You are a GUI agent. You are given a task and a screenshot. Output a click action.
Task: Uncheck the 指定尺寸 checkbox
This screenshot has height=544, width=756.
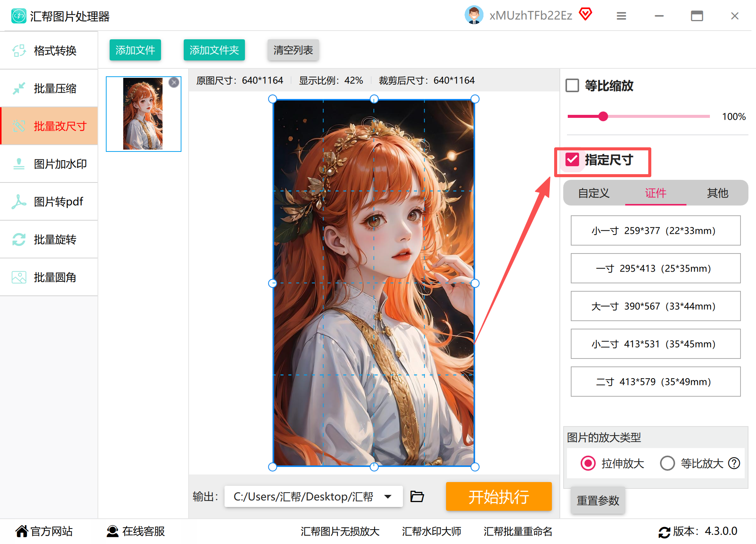pyautogui.click(x=572, y=159)
